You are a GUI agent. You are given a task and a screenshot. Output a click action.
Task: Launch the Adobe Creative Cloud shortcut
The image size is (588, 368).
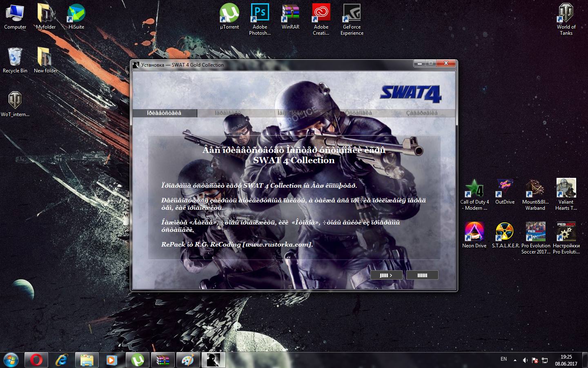(x=321, y=13)
